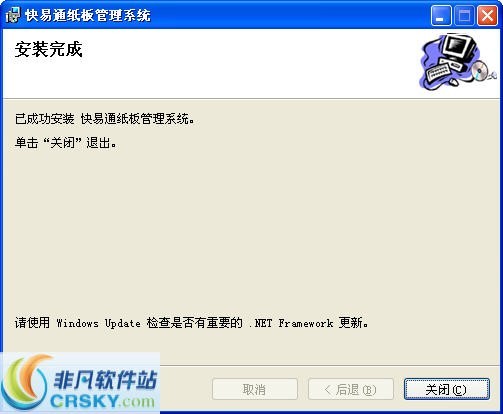Image resolution: width=503 pixels, height=414 pixels.
Task: Click the grayed-out maximize window button
Action: 464,16
